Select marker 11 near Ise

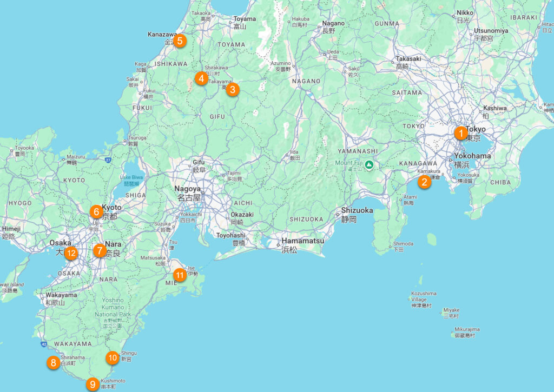[180, 275]
